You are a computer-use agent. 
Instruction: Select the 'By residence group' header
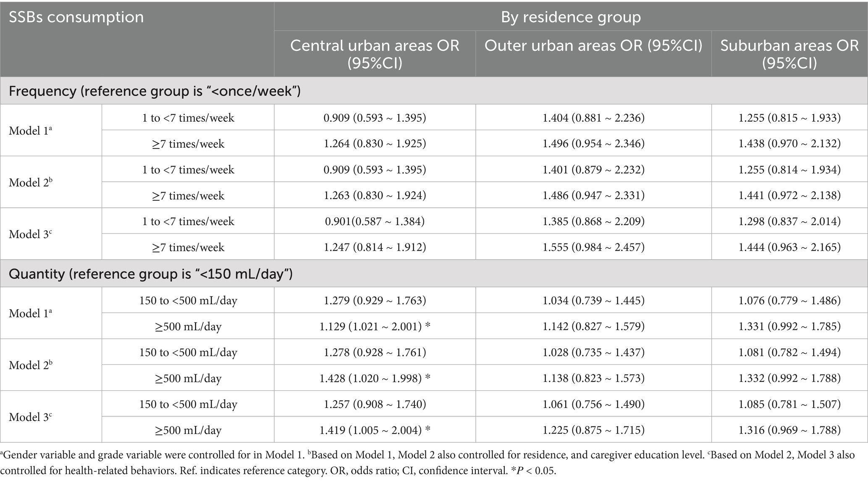571,17
